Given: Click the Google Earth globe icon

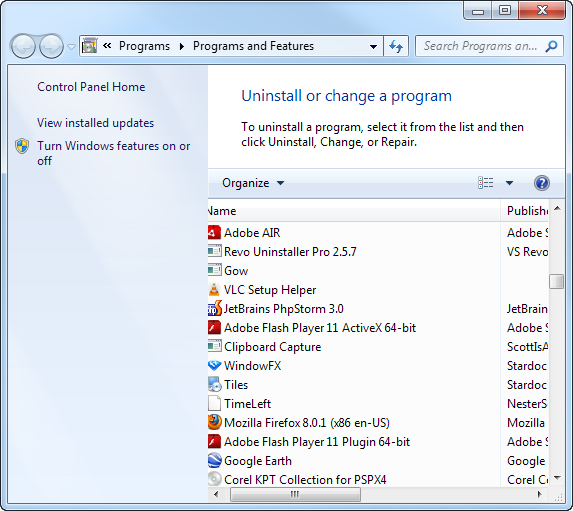Looking at the screenshot, I should point(215,461).
